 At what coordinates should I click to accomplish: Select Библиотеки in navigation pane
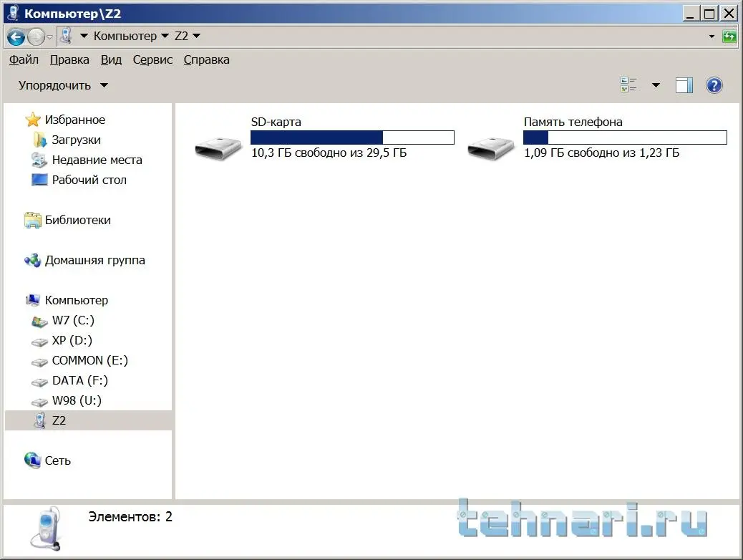[78, 220]
